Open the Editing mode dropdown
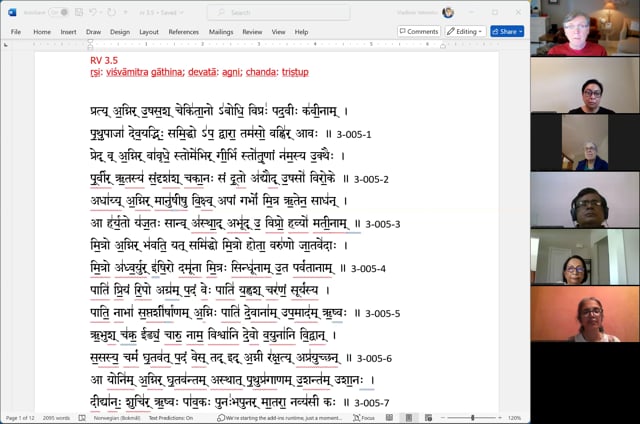This screenshot has width=640, height=424. (x=465, y=31)
